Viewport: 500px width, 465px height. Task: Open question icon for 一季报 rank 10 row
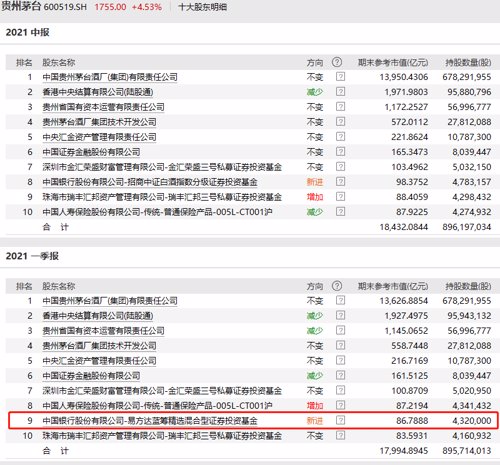pos(340,435)
